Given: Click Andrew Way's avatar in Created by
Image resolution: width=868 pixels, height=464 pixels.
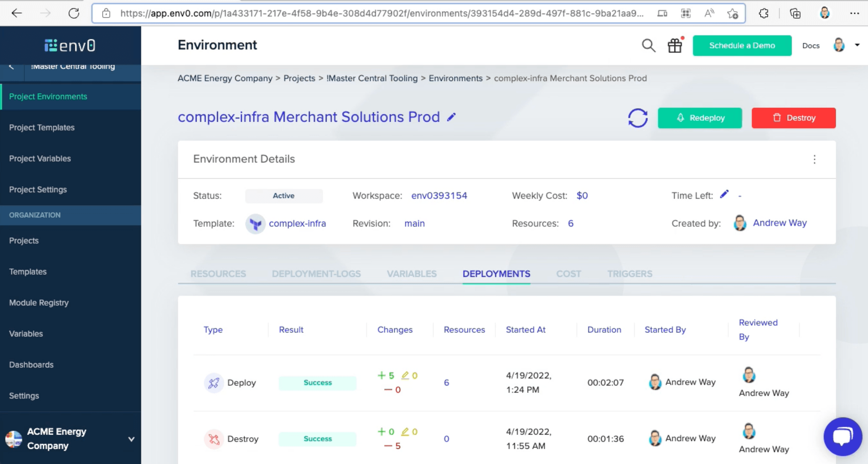Looking at the screenshot, I should 739,223.
